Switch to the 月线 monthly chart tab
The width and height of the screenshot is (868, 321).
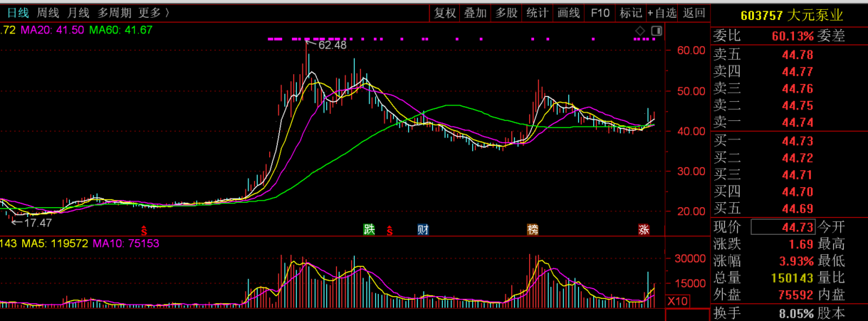pos(79,13)
